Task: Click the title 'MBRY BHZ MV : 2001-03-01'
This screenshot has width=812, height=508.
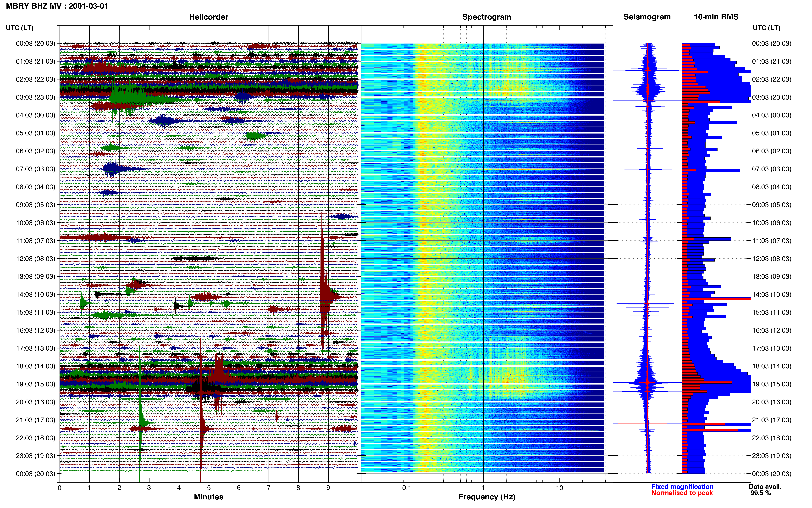Action: click(x=57, y=6)
